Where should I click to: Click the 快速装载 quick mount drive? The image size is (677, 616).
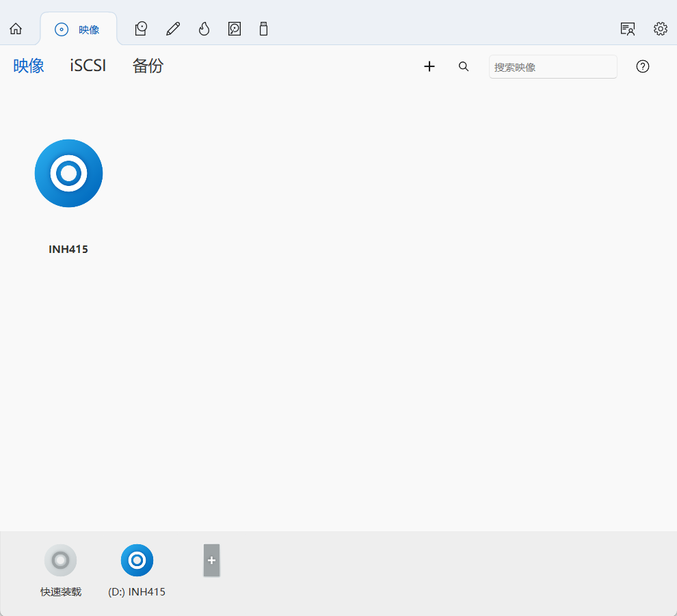pyautogui.click(x=61, y=561)
